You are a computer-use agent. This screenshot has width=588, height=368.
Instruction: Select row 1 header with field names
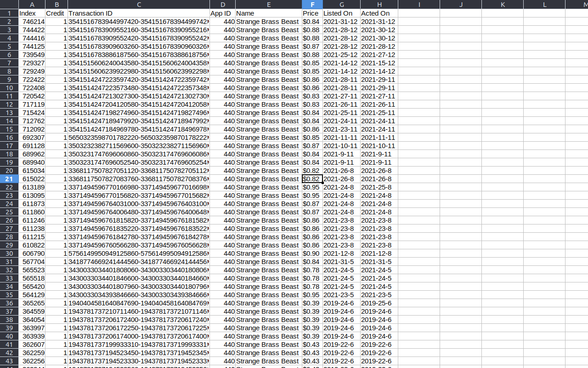(9, 13)
